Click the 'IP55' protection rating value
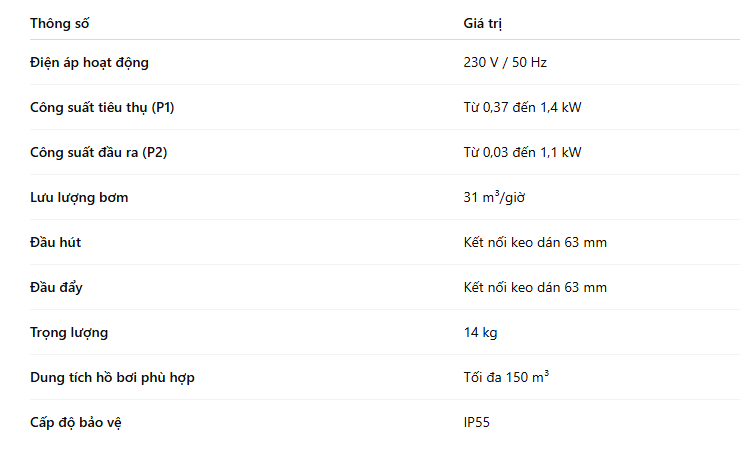Screen dimensions: 740x461 coord(477,422)
